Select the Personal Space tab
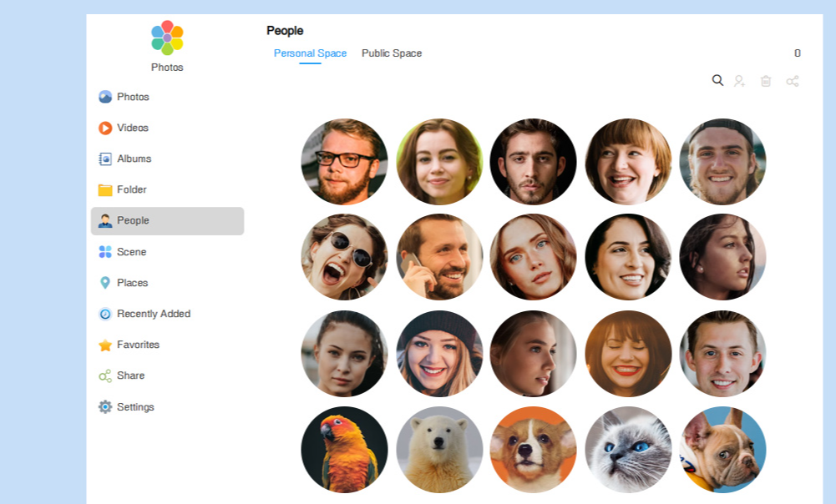The height and width of the screenshot is (504, 836). click(x=310, y=53)
